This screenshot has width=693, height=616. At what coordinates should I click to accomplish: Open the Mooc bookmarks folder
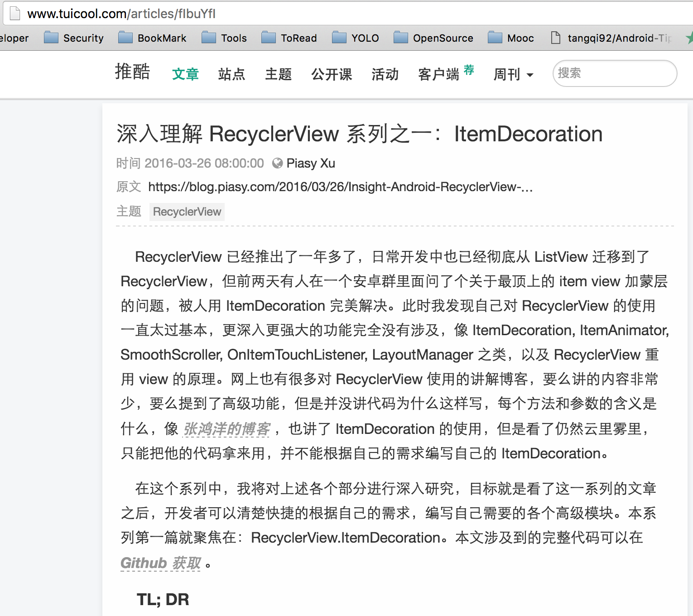pyautogui.click(x=511, y=38)
